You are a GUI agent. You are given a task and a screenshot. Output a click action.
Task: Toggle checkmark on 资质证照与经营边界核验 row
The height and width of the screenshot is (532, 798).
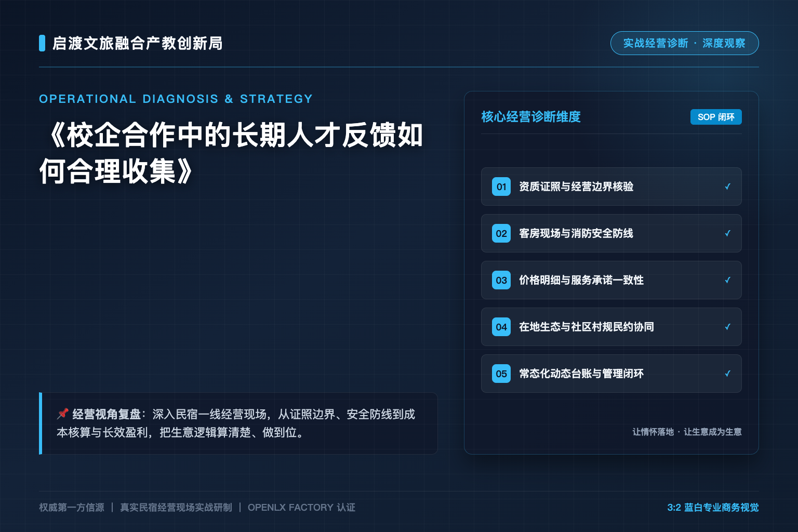[x=727, y=187]
